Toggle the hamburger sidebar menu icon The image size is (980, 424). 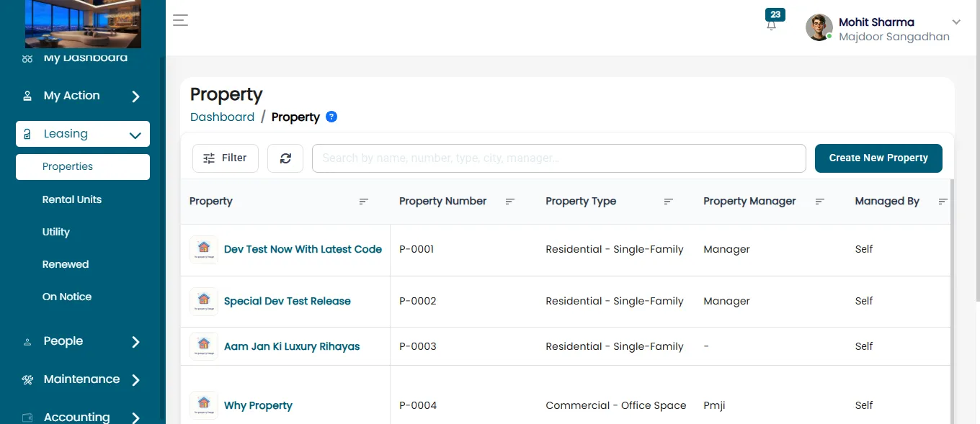point(180,20)
